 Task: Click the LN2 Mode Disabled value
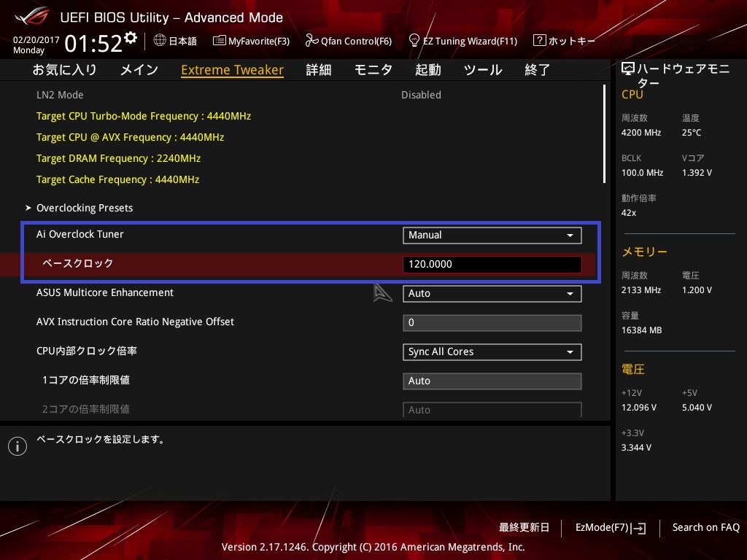(x=421, y=96)
